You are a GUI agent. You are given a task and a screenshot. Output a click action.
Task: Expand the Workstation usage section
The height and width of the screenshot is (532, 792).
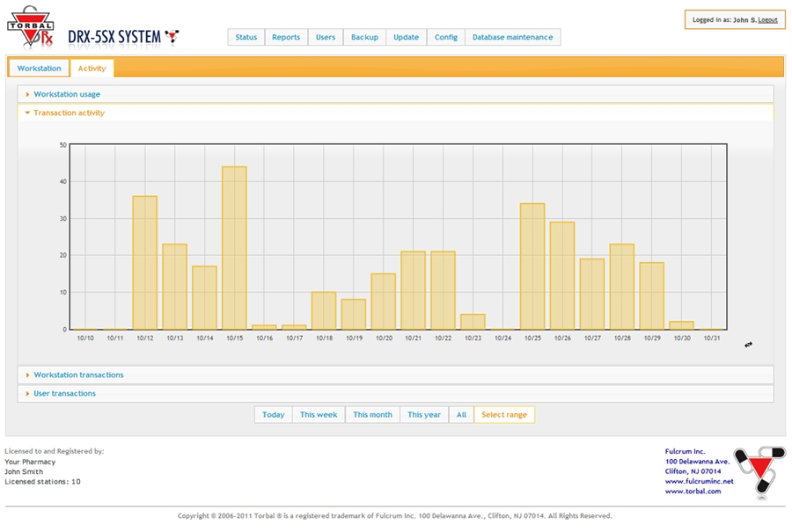pyautogui.click(x=395, y=94)
